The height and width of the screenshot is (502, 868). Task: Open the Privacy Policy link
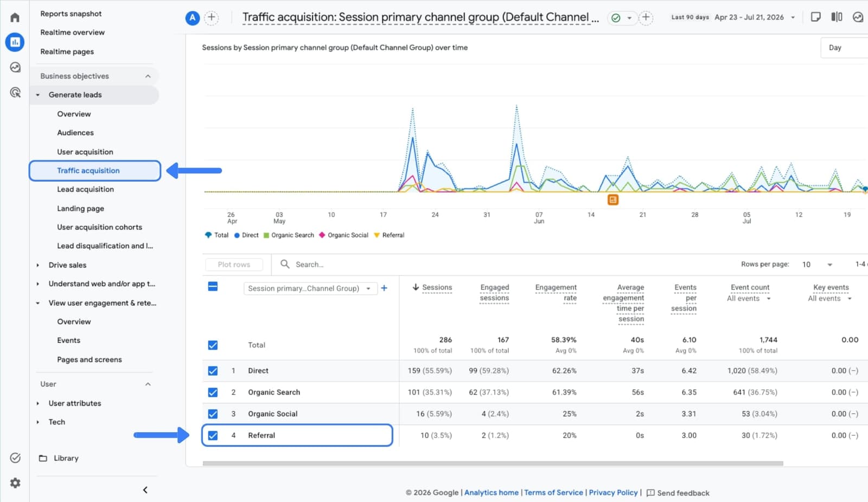(x=613, y=493)
